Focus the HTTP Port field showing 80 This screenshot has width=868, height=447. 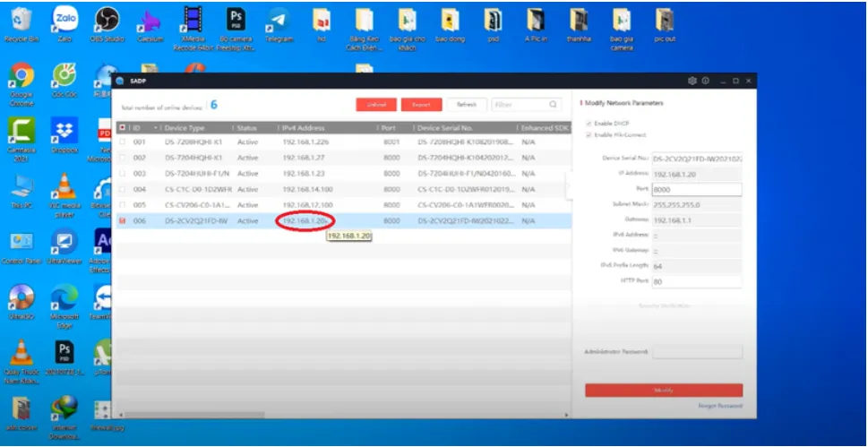(696, 281)
